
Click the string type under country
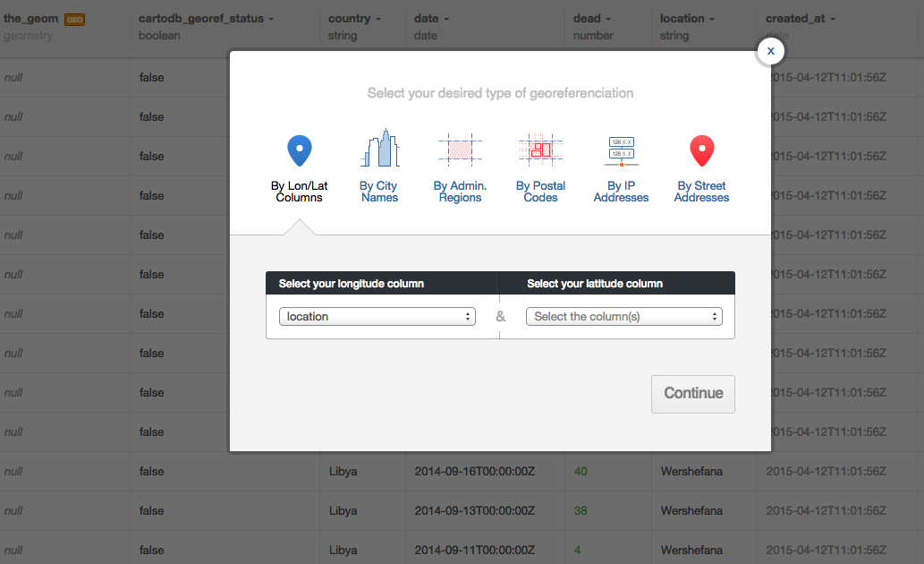(343, 36)
